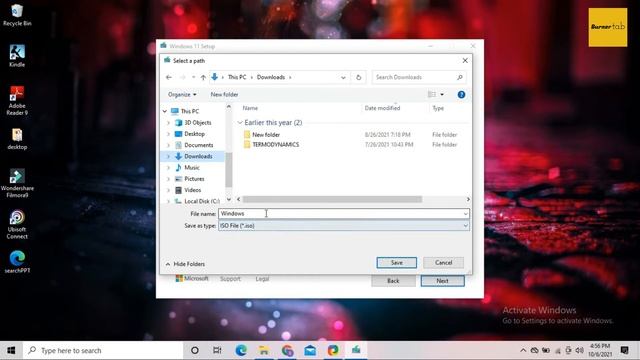Sort by Date modified column header
Viewport: 640px width, 360px height.
(382, 108)
